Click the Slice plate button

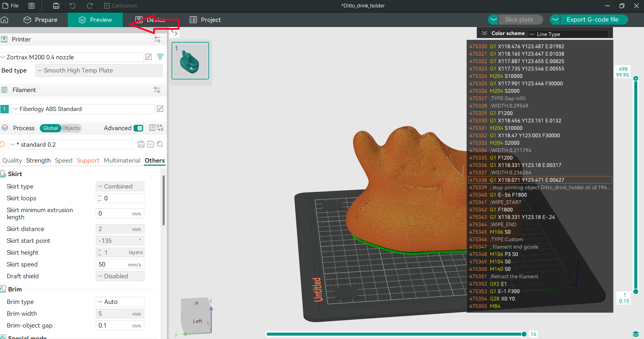coord(519,20)
